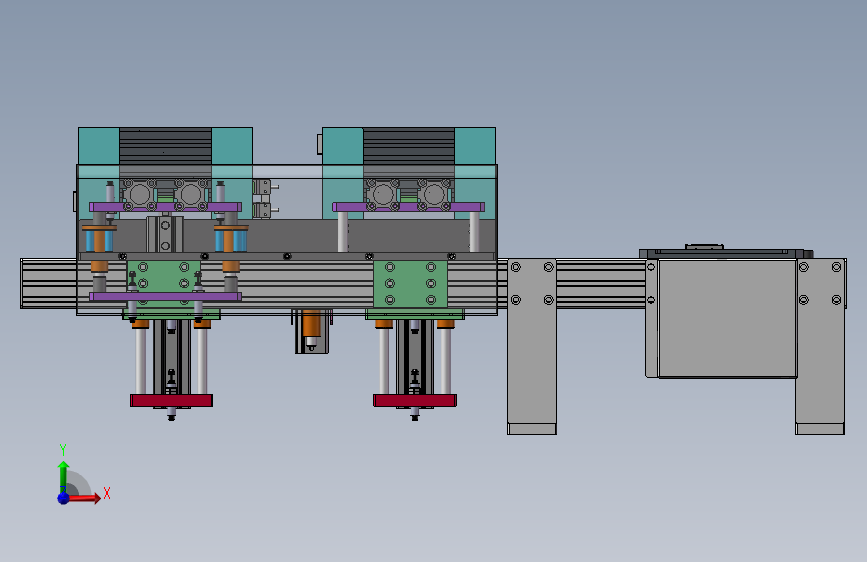Select the right red bottom plate
867x562 pixels.
(x=415, y=400)
